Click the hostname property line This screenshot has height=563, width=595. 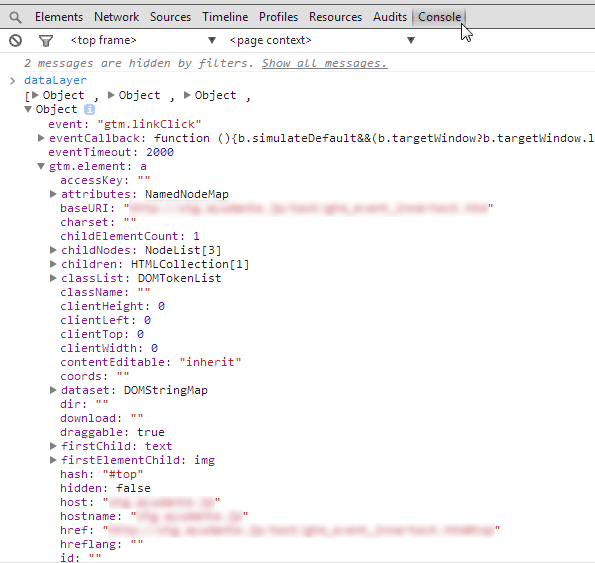pyautogui.click(x=154, y=516)
